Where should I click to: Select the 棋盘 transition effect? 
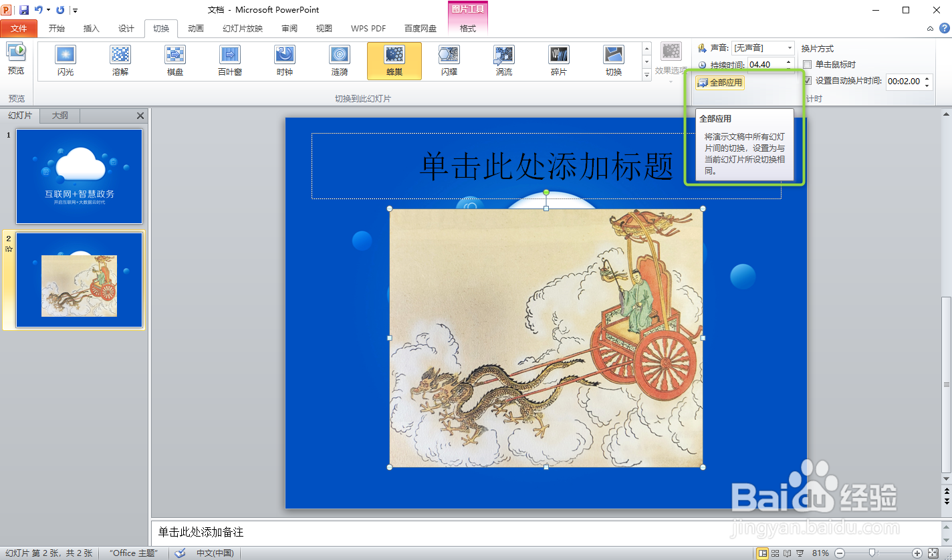point(175,61)
